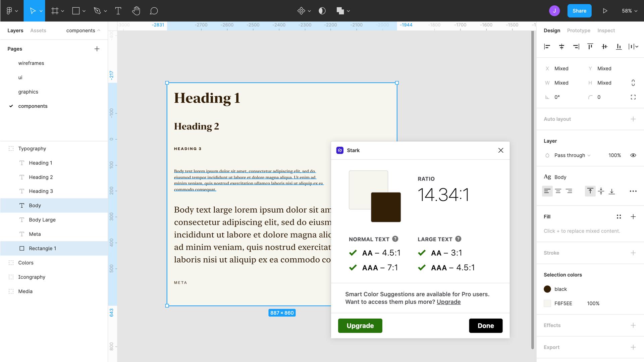This screenshot has height=362, width=644.
Task: Toggle center text alignment for Body
Action: pos(558,191)
